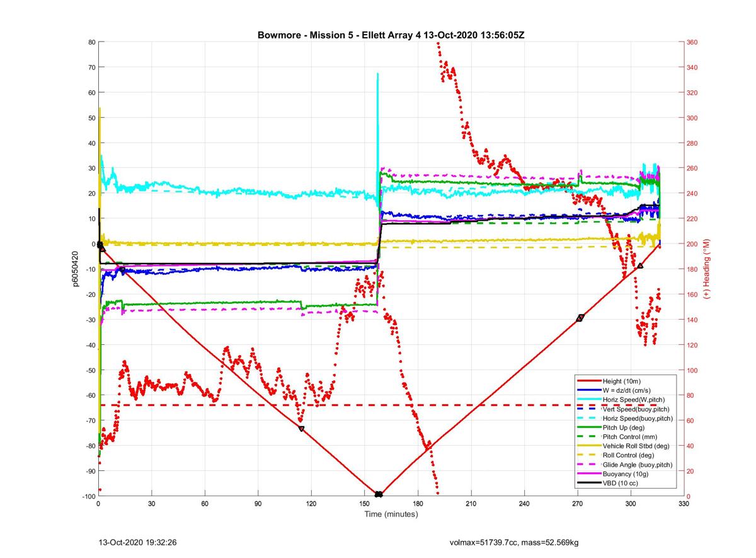This screenshot has height=558, width=756.
Task: Click the triangle marker on ascent near 305 minutes
Action: pos(641,266)
